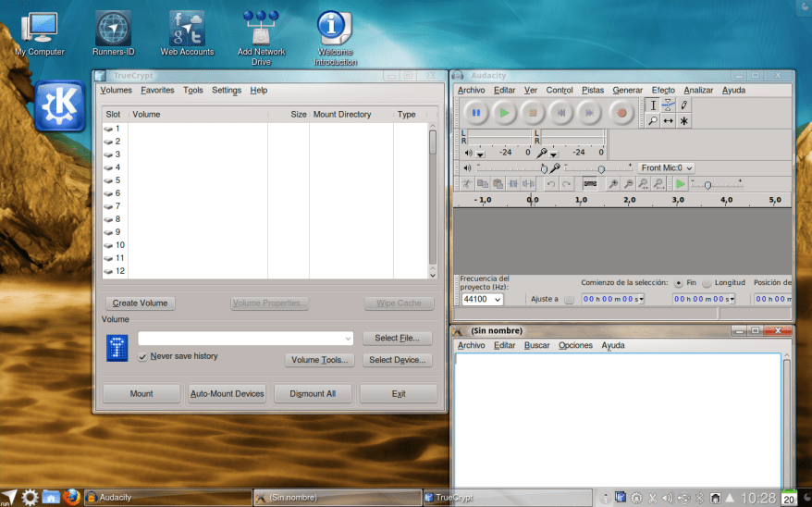Click the Copy icon in Audacity toolbar
The height and width of the screenshot is (507, 812).
coord(482,184)
